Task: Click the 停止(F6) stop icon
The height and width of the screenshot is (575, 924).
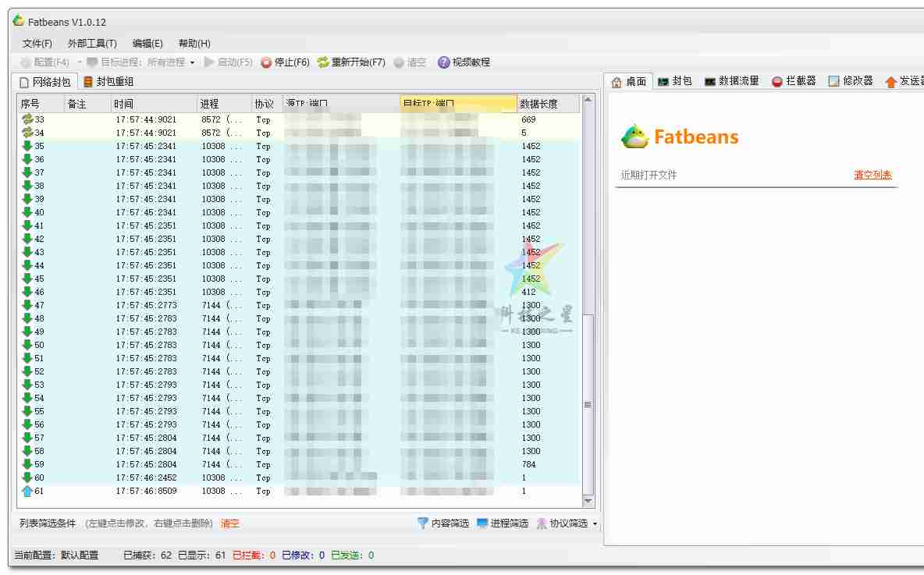Action: tap(265, 62)
